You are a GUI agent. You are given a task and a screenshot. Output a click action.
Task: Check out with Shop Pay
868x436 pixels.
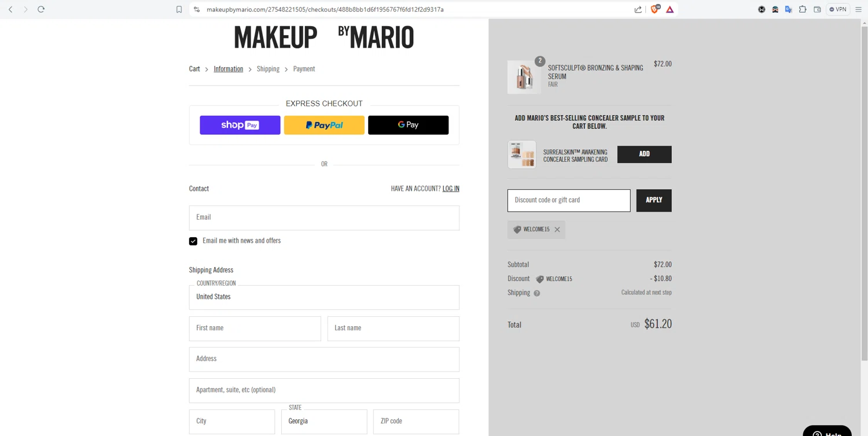240,125
